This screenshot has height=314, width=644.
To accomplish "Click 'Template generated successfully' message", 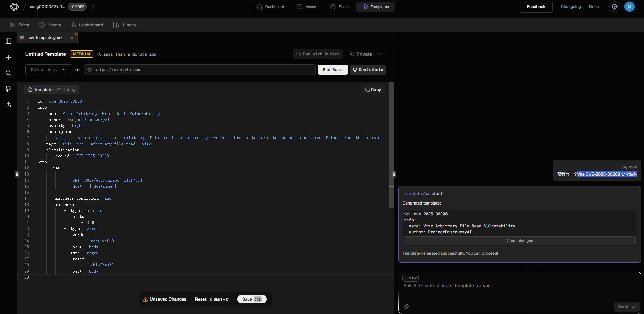I will click(450, 253).
